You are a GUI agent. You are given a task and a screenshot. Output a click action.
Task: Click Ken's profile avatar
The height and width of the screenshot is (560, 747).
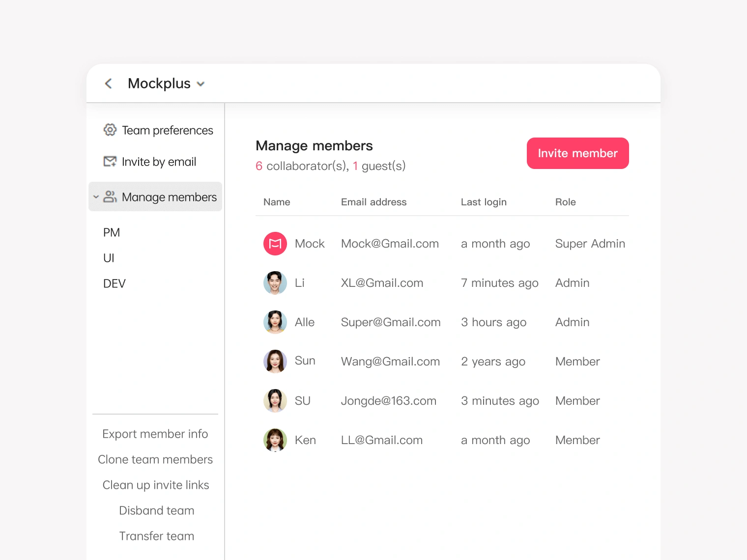tap(275, 440)
